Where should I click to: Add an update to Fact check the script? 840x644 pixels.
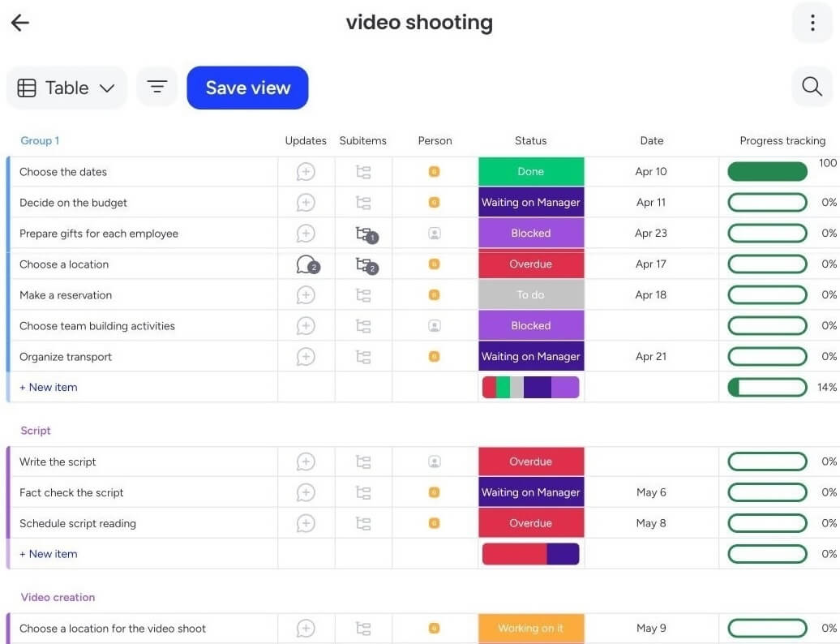pos(306,492)
